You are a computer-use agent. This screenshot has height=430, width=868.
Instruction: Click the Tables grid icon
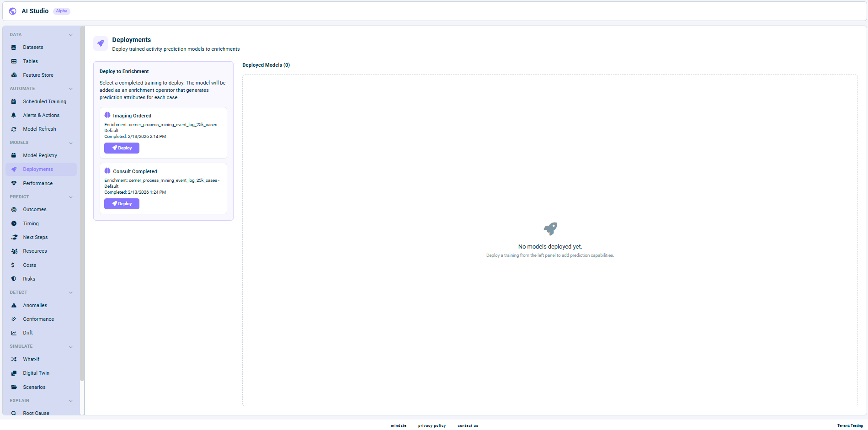click(x=14, y=61)
